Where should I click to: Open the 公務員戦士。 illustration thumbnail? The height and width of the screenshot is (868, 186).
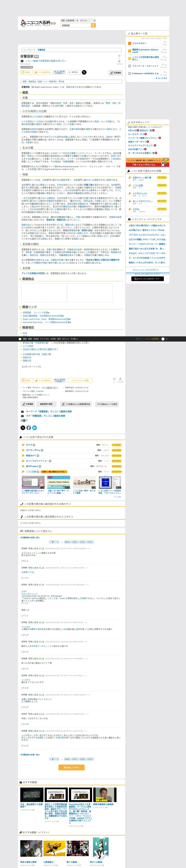click(x=54, y=848)
